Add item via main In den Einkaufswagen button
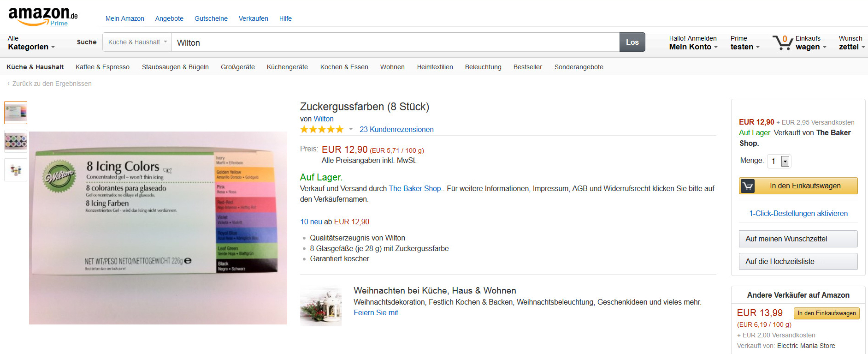 click(x=798, y=186)
